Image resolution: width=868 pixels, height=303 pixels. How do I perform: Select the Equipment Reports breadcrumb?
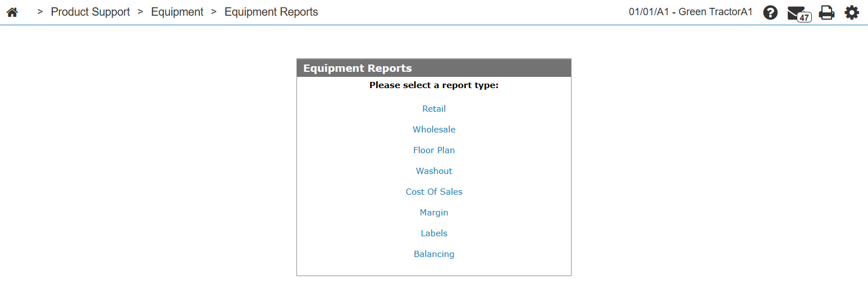(x=271, y=12)
